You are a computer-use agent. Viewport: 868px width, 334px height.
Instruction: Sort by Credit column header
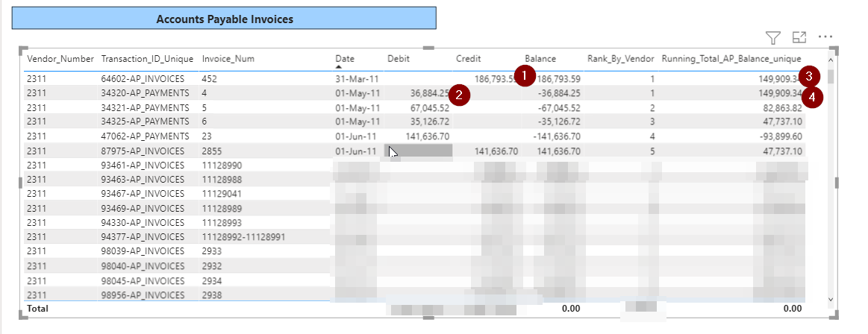click(x=469, y=59)
